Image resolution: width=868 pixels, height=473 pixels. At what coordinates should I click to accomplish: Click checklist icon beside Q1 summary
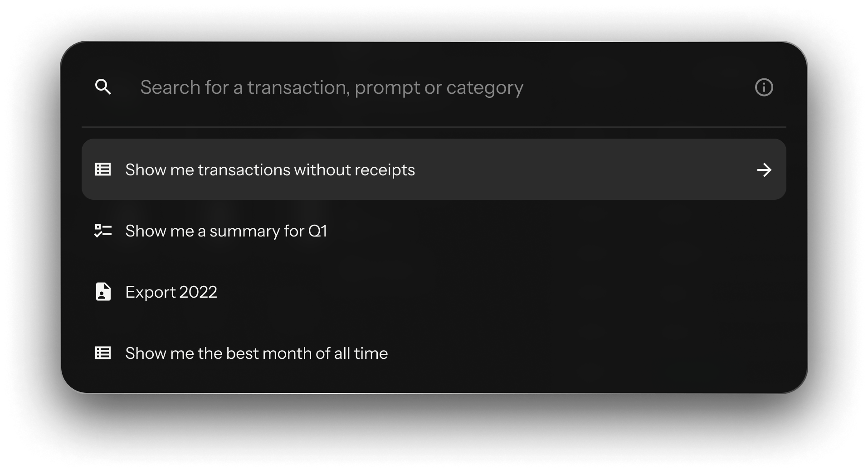[103, 231]
